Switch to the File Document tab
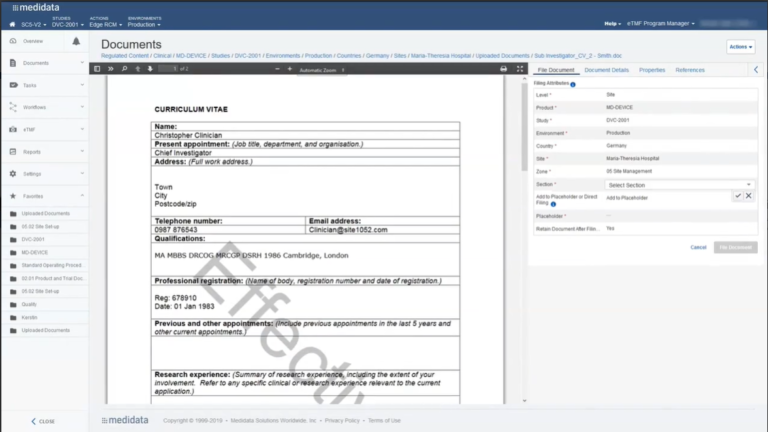Screen dimensions: 768x432 tap(555, 70)
